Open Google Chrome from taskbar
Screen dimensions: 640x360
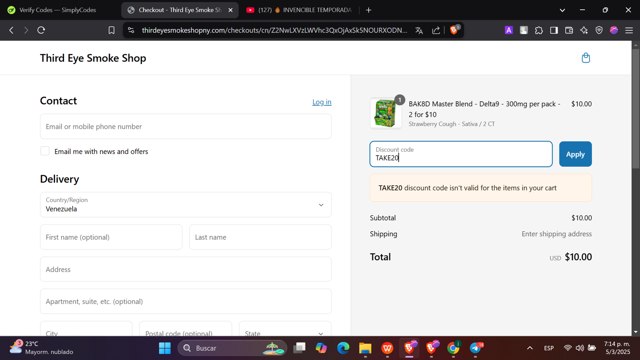pos(453,348)
